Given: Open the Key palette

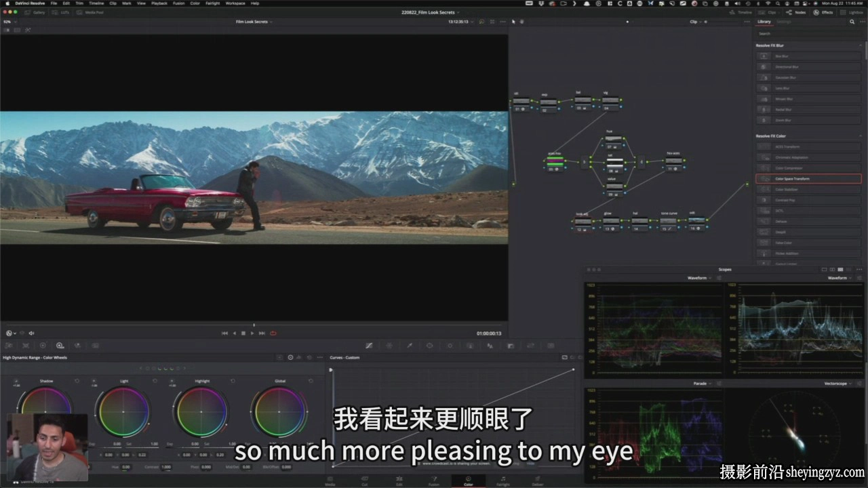Looking at the screenshot, I should point(510,346).
